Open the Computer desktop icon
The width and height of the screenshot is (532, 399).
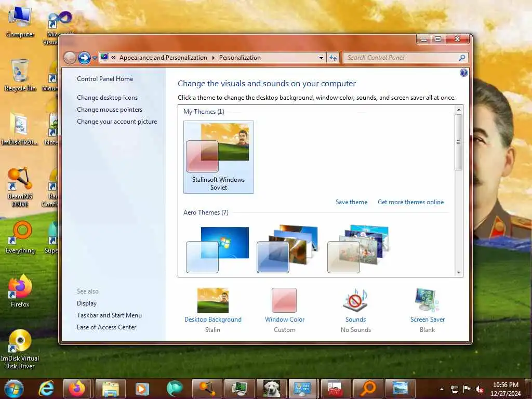20,22
